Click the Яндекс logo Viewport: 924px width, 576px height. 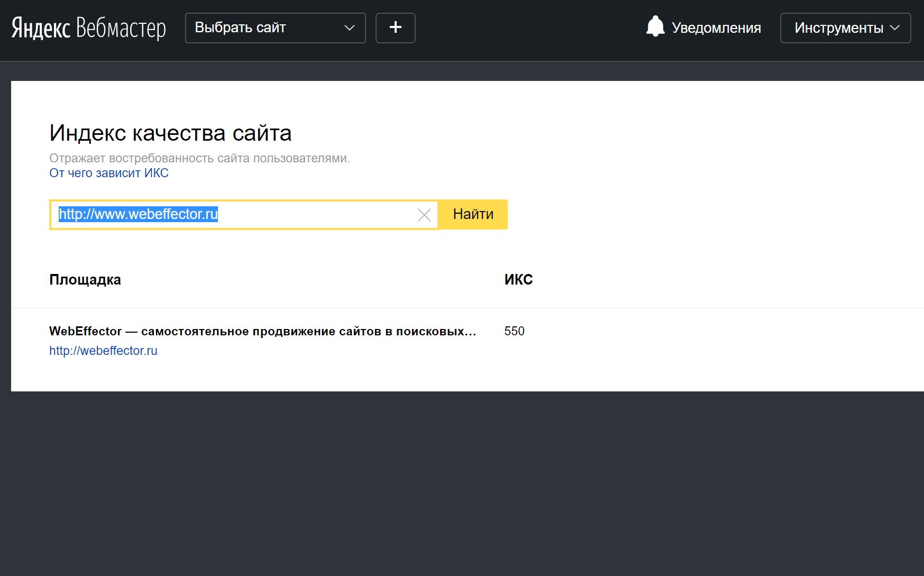41,28
